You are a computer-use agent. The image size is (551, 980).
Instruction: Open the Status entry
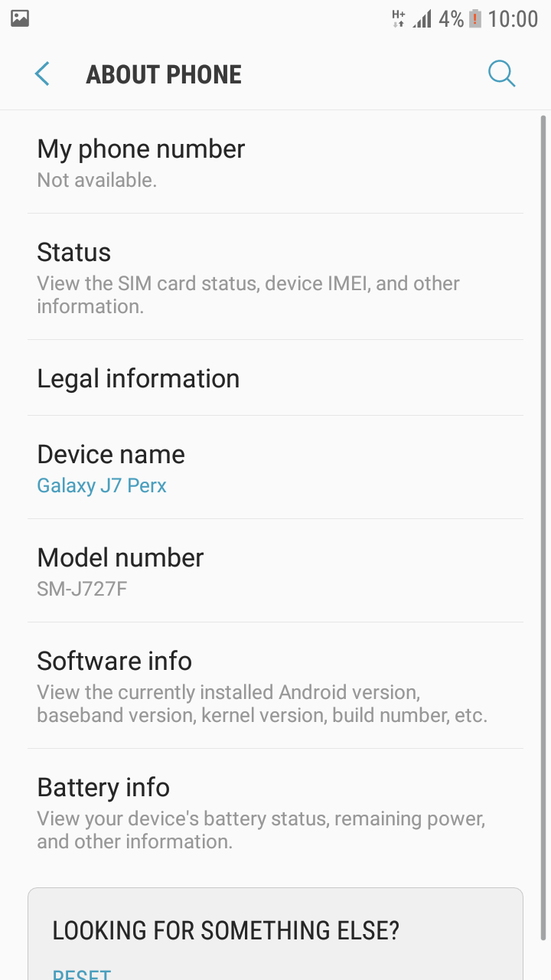click(x=275, y=276)
